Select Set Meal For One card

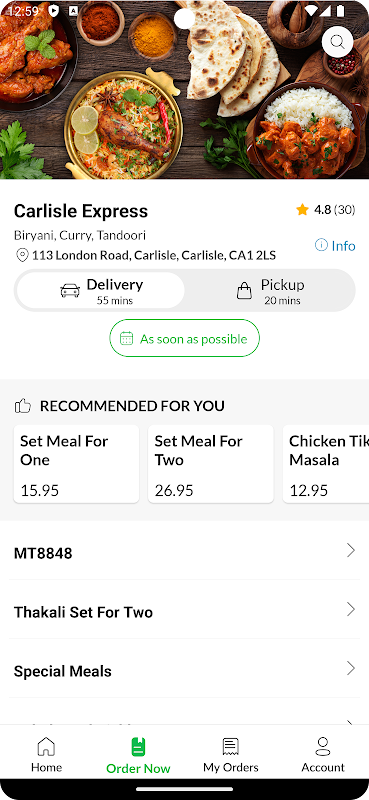77,464
